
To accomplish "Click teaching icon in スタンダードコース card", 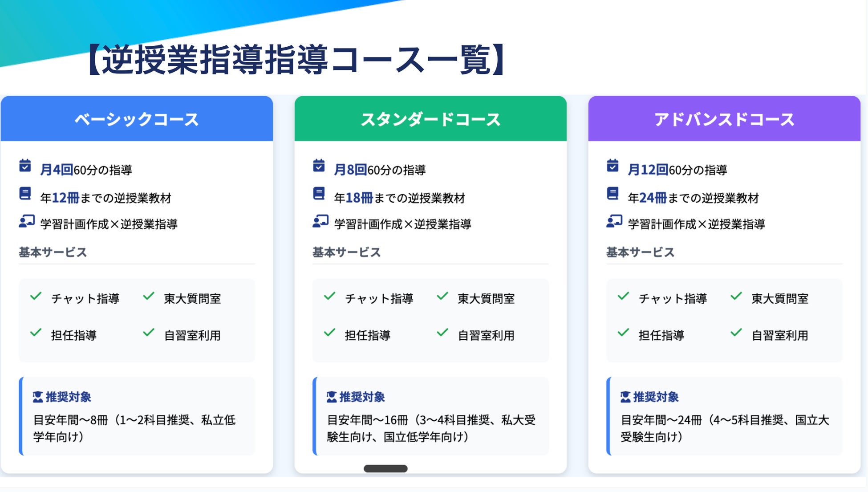I will tap(320, 221).
